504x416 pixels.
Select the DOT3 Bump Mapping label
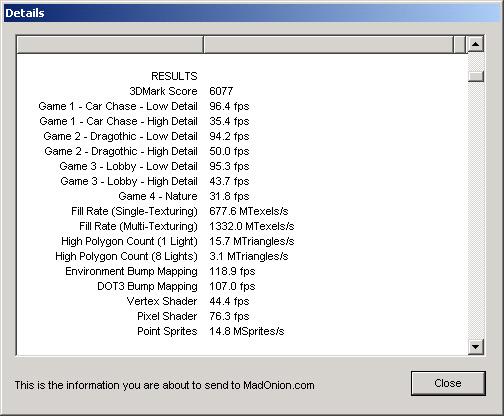click(x=147, y=286)
